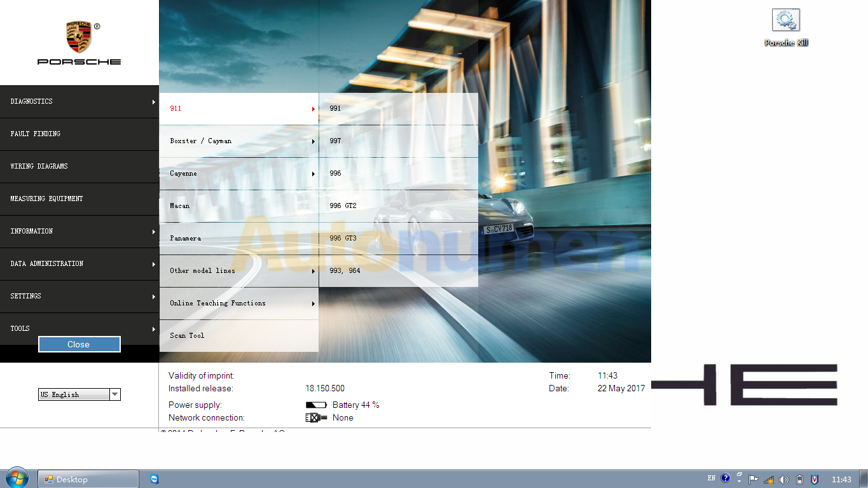Open the INFORMATION menu
The image size is (868, 488).
[x=79, y=232]
